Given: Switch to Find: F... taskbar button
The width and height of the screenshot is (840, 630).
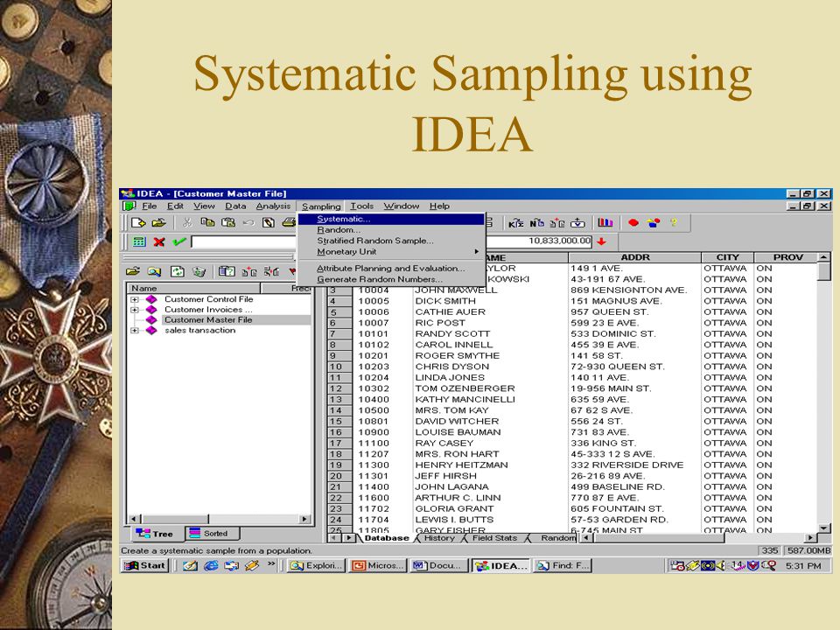Looking at the screenshot, I should [x=563, y=566].
